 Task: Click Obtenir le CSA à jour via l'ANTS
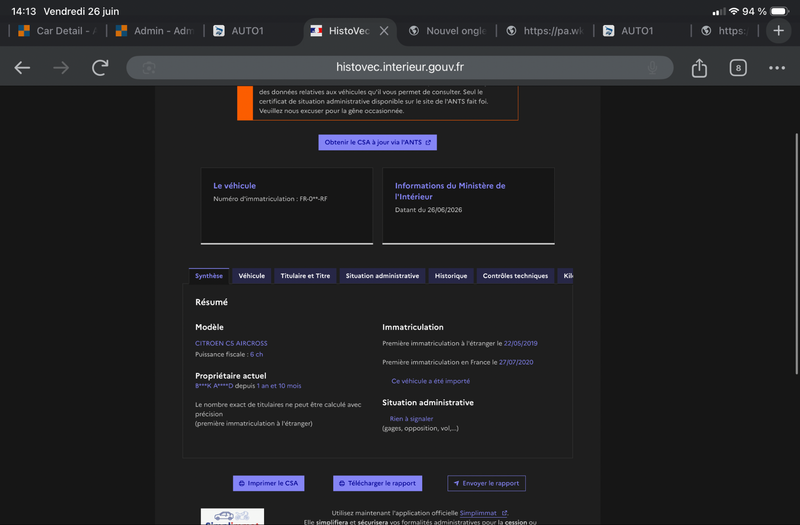pyautogui.click(x=378, y=142)
